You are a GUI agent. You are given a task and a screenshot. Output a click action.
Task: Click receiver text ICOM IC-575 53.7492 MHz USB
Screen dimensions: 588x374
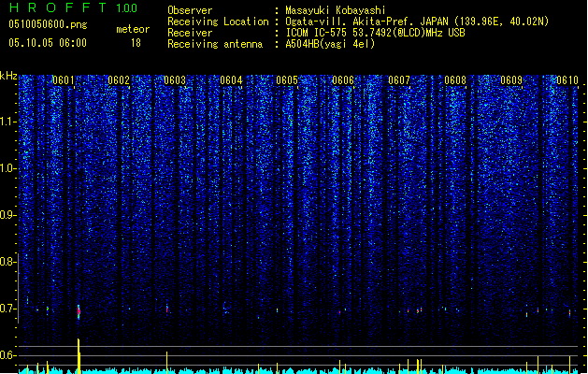pyautogui.click(x=376, y=33)
